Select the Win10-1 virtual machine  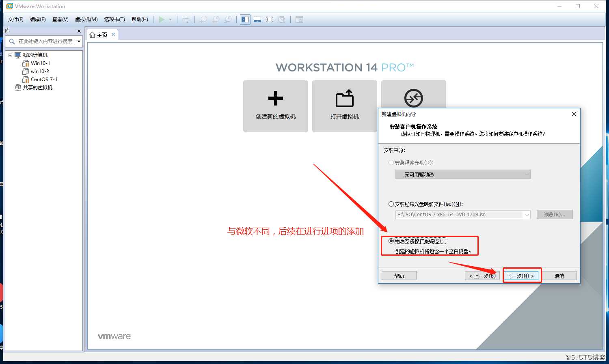pyautogui.click(x=40, y=63)
